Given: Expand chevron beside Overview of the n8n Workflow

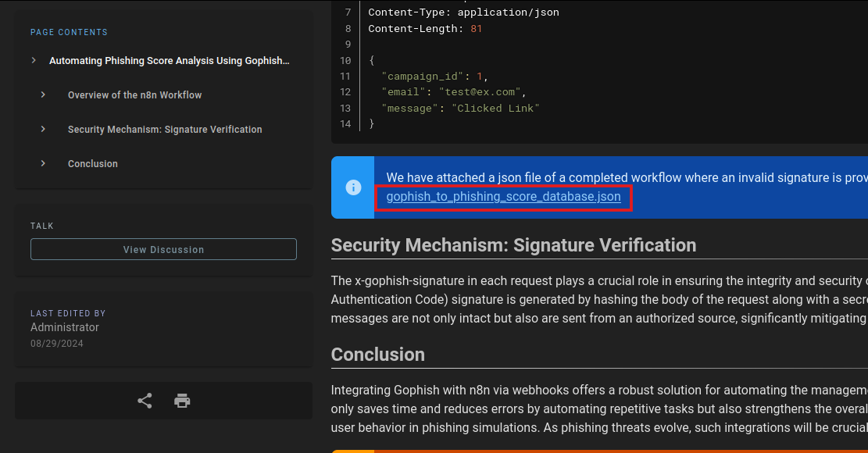Looking at the screenshot, I should point(43,95).
